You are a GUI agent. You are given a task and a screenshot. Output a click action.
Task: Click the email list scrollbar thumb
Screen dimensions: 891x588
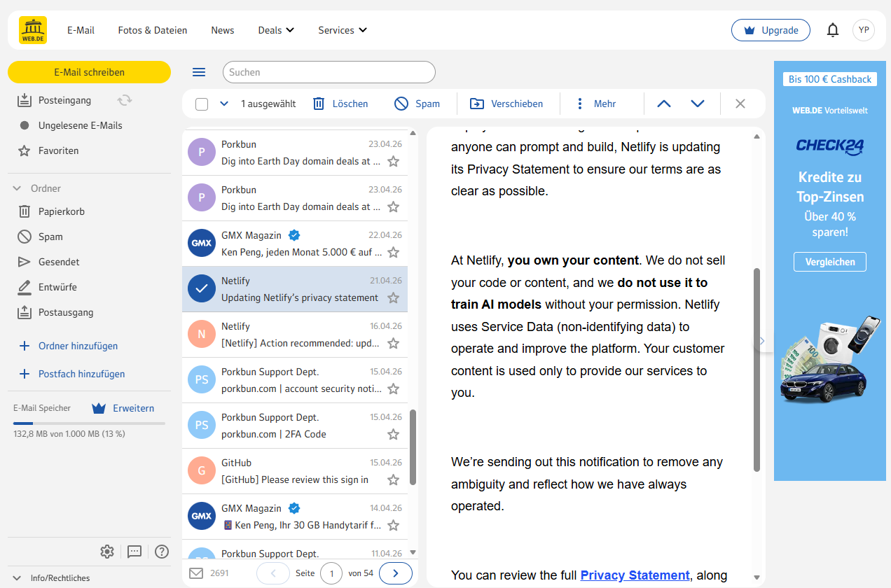(413, 447)
